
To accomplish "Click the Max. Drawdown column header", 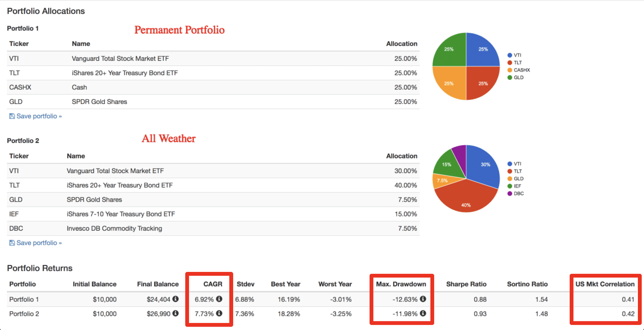I will coord(401,284).
